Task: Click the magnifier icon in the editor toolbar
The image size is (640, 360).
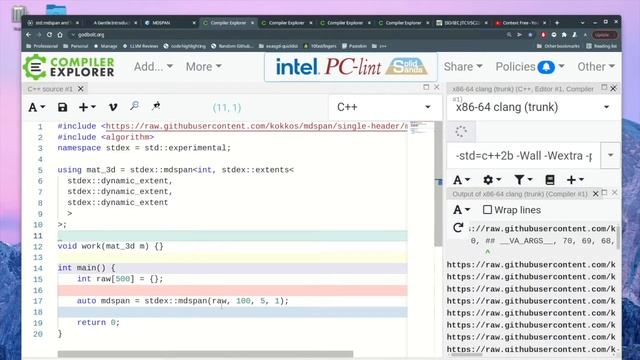Action: pos(134,107)
